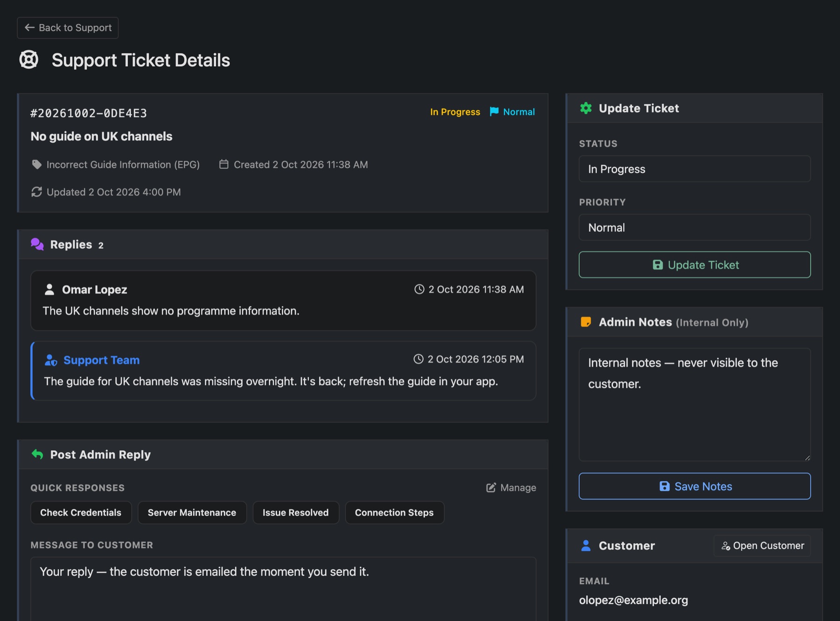Viewport: 840px width, 621px height.
Task: Click the clock icon beside 12:05 PM reply
Action: pyautogui.click(x=419, y=359)
